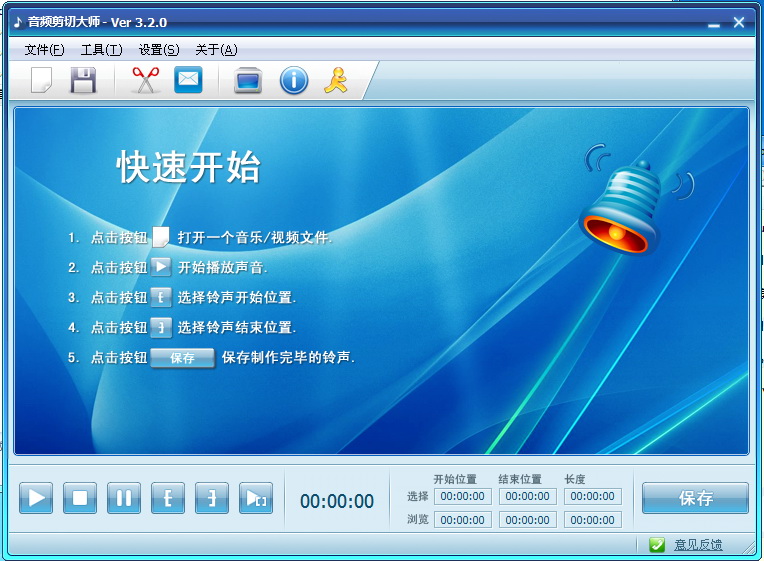Click the 浏览 结束位置 time field
Screen dimensions: 764x561
click(527, 520)
